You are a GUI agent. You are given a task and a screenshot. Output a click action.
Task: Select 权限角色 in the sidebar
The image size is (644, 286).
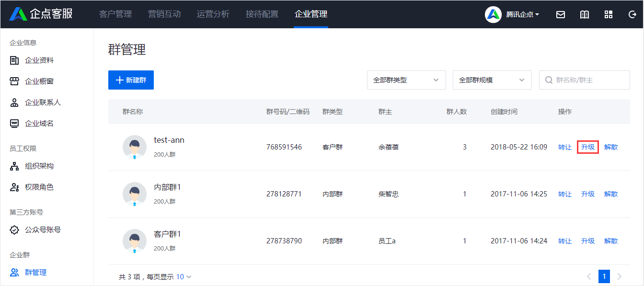(39, 187)
